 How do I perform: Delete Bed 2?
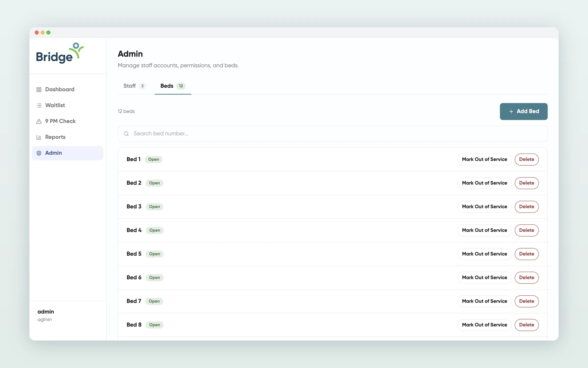pyautogui.click(x=527, y=183)
